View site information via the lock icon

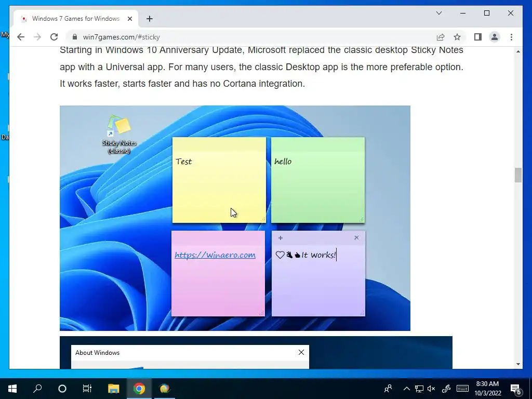pos(75,37)
